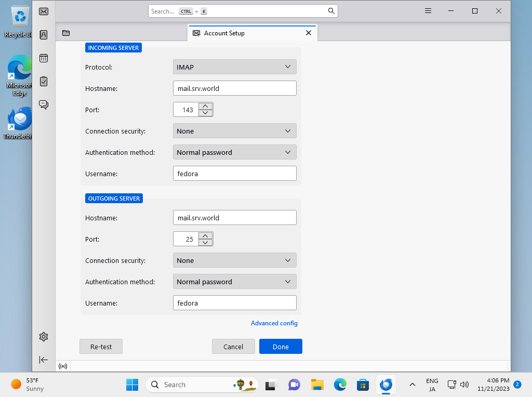Open the Mail space in the sidebar
Viewport: 532px width, 397px height.
coord(44,11)
